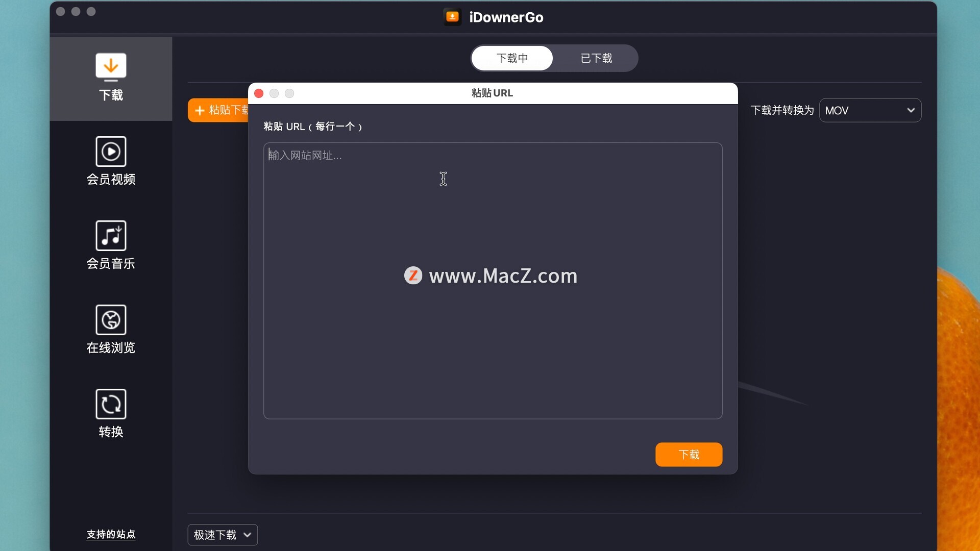980x551 pixels.
Task: Click the orange 下载 button in dialog
Action: coord(689,455)
